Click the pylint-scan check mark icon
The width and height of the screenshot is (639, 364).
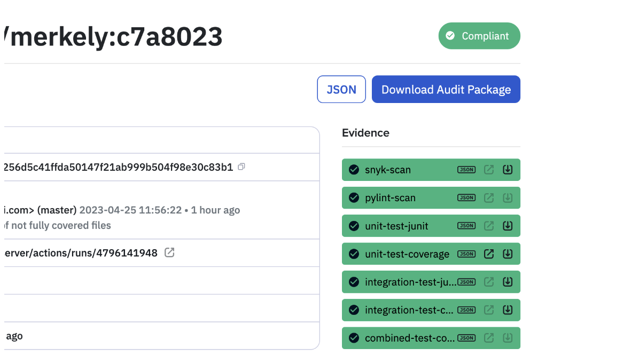(354, 198)
